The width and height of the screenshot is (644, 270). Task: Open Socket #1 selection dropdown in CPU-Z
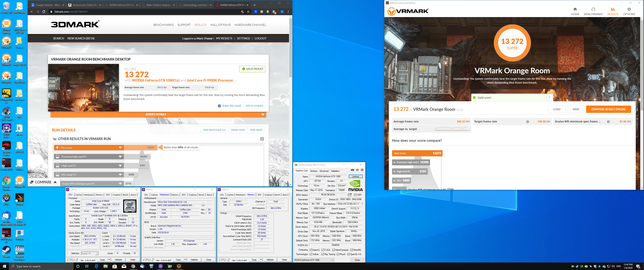(x=89, y=253)
